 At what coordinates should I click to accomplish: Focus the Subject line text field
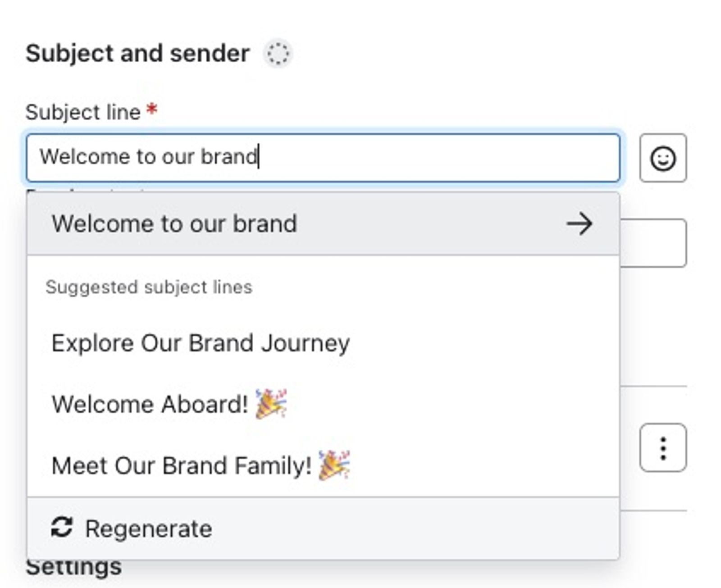(323, 158)
